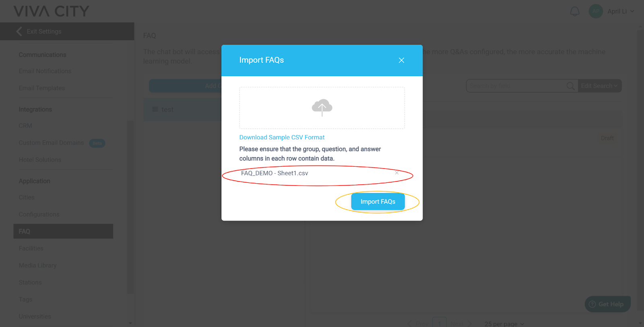Click the cloud upload icon
Viewport: 644px width, 327px height.
click(x=322, y=108)
